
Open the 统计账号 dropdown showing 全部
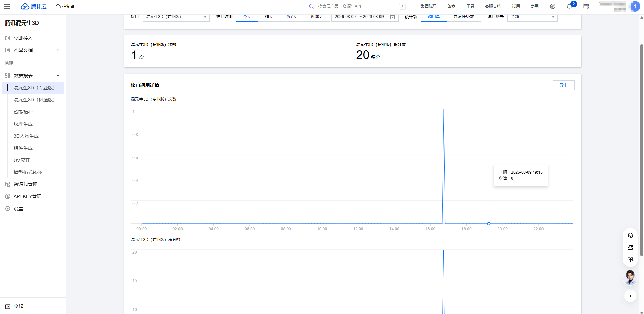532,17
